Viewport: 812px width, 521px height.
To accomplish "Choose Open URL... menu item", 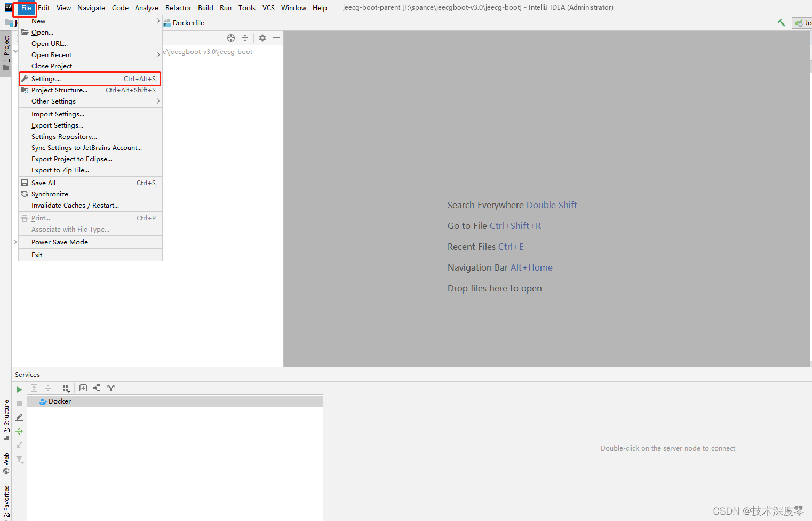I will click(x=90, y=44).
